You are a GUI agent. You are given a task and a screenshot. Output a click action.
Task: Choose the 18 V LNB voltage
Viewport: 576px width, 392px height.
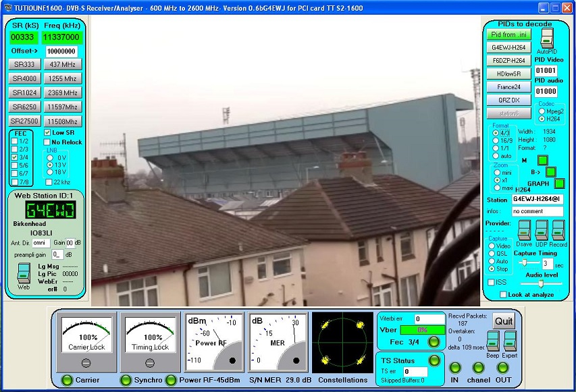[x=49, y=172]
